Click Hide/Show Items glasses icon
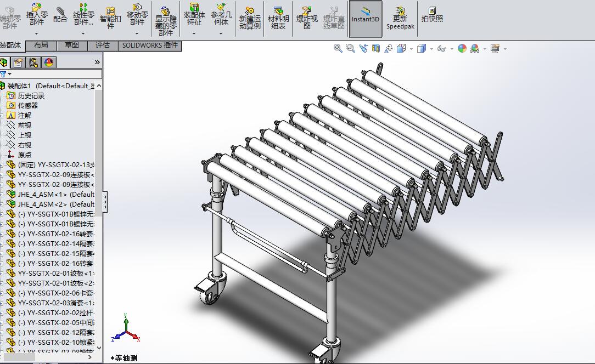595x364 pixels. pos(441,48)
